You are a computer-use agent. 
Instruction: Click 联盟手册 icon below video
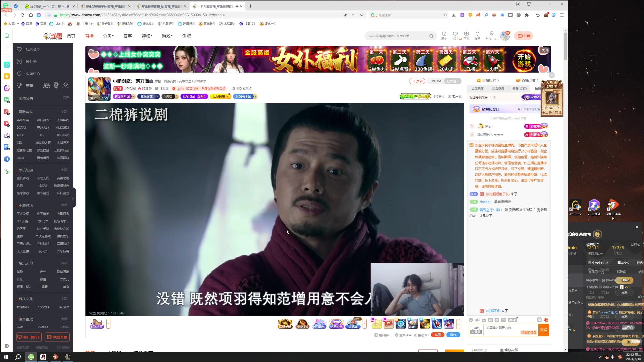285,324
